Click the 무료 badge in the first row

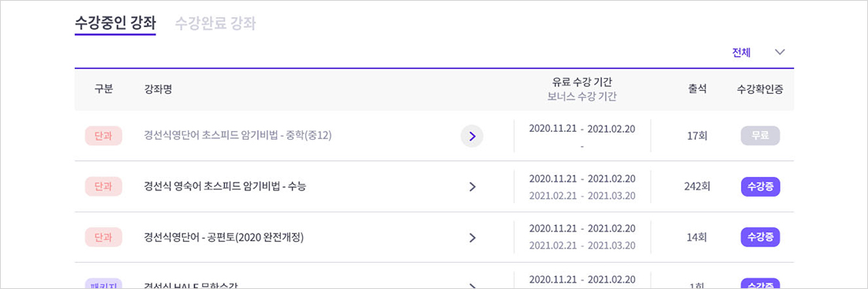tap(760, 136)
